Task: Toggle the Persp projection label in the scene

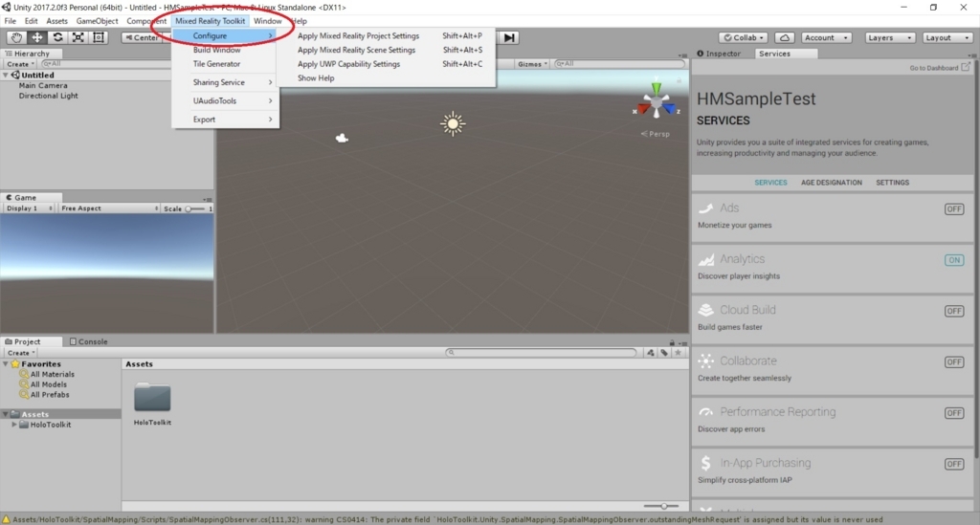Action: pos(655,134)
